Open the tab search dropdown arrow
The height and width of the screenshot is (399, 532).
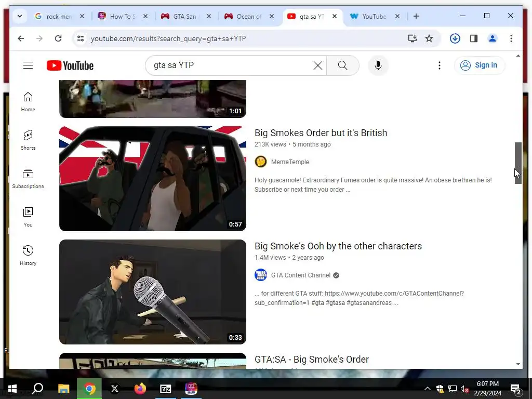[x=20, y=16]
